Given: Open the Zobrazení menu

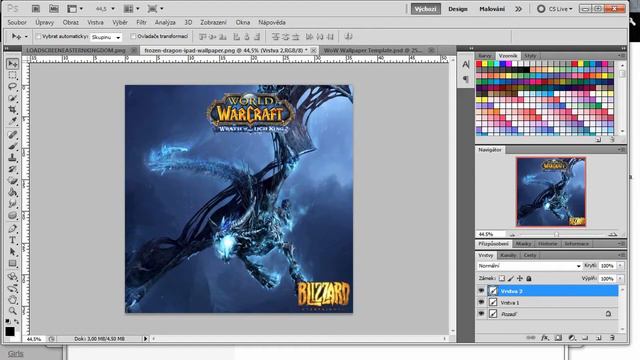Looking at the screenshot, I should pos(213,22).
